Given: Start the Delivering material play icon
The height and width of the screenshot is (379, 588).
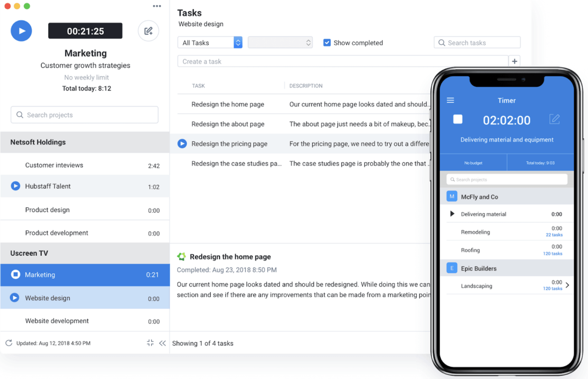Looking at the screenshot, I should (452, 214).
